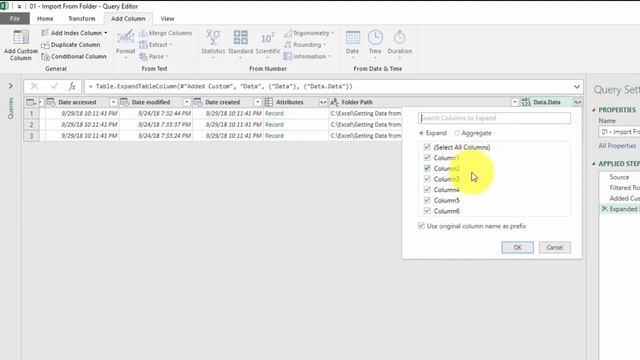
Task: Uncheck Column1 checkbox
Action: pyautogui.click(x=427, y=158)
